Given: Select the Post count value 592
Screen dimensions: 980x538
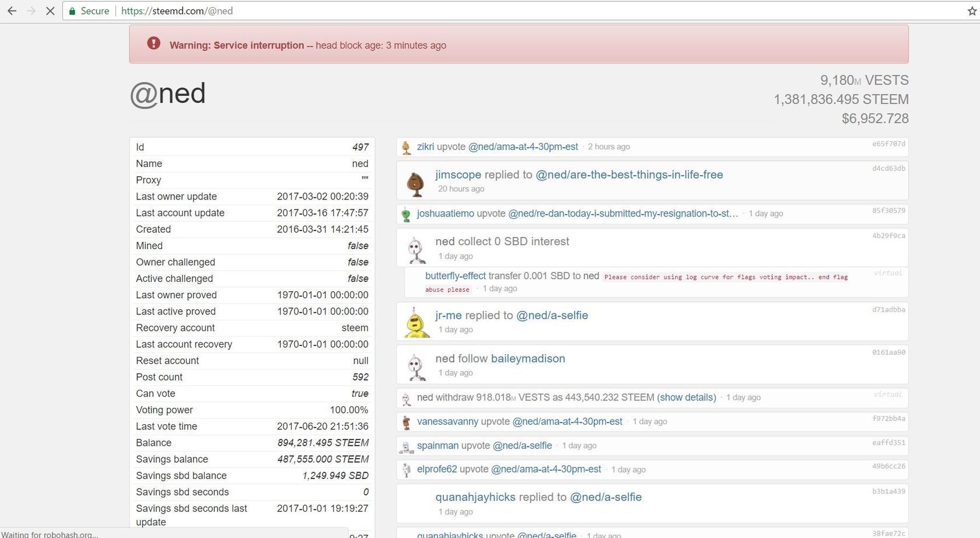Looking at the screenshot, I should click(x=360, y=377).
